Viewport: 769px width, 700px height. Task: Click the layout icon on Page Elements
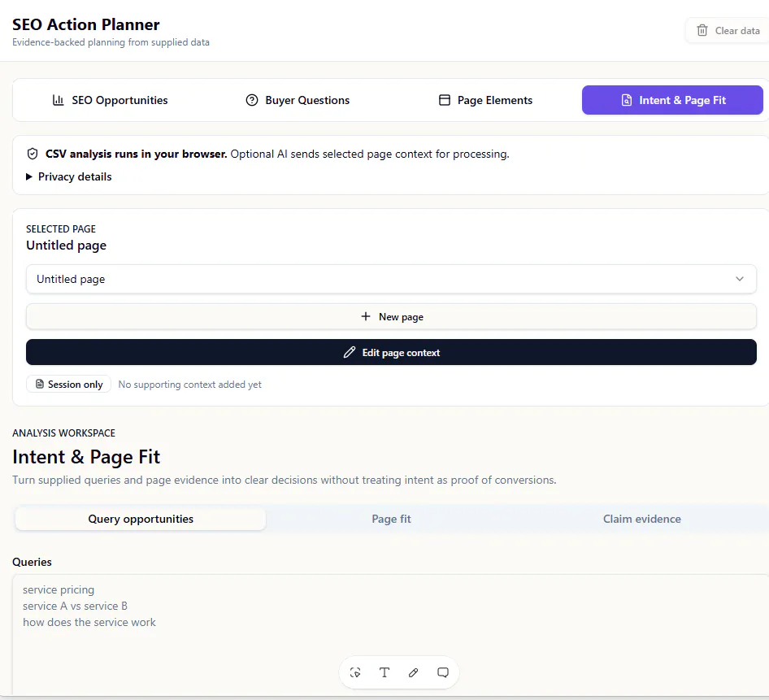[445, 100]
